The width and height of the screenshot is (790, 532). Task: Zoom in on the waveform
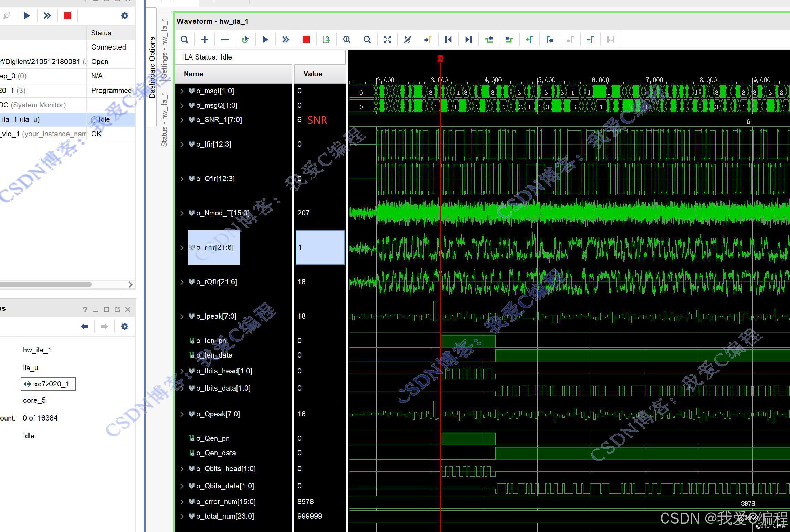click(x=347, y=40)
